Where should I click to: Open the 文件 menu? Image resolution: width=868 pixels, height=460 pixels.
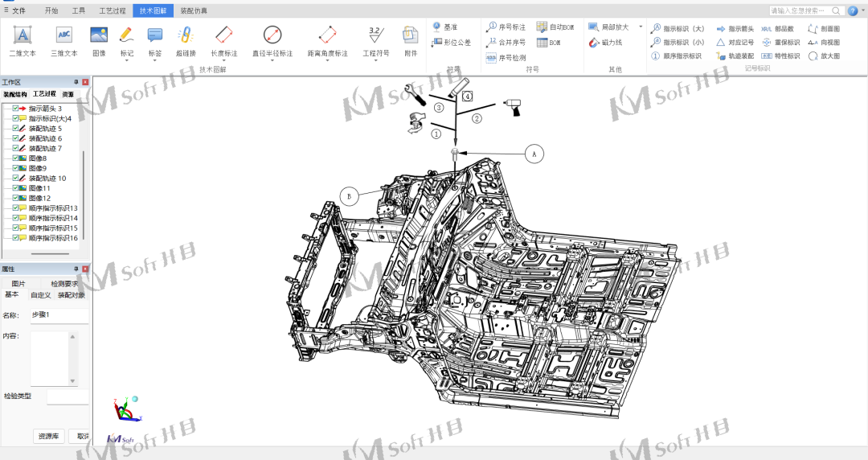click(16, 10)
